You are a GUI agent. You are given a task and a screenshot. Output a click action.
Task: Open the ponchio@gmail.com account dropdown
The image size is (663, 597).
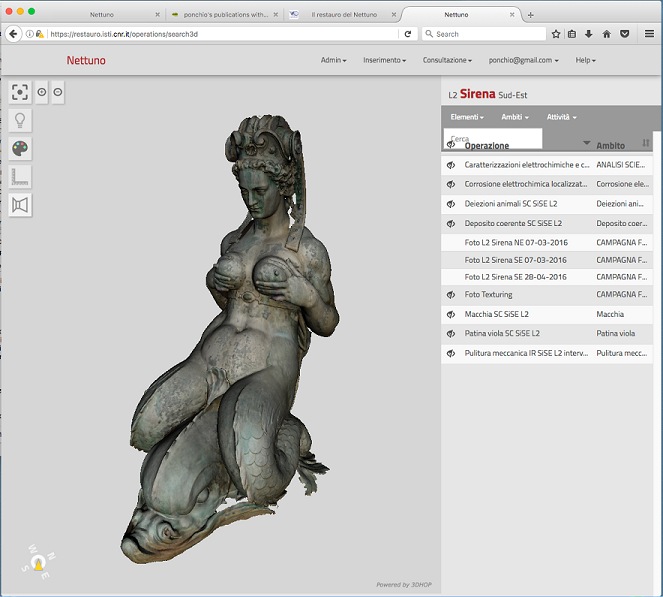click(x=523, y=60)
